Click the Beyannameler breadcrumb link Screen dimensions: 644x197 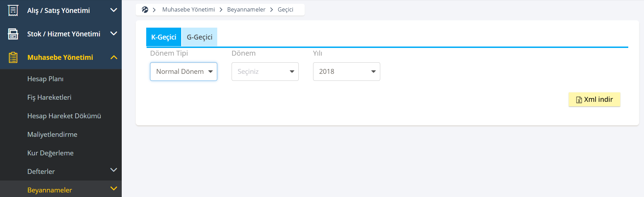pos(246,9)
